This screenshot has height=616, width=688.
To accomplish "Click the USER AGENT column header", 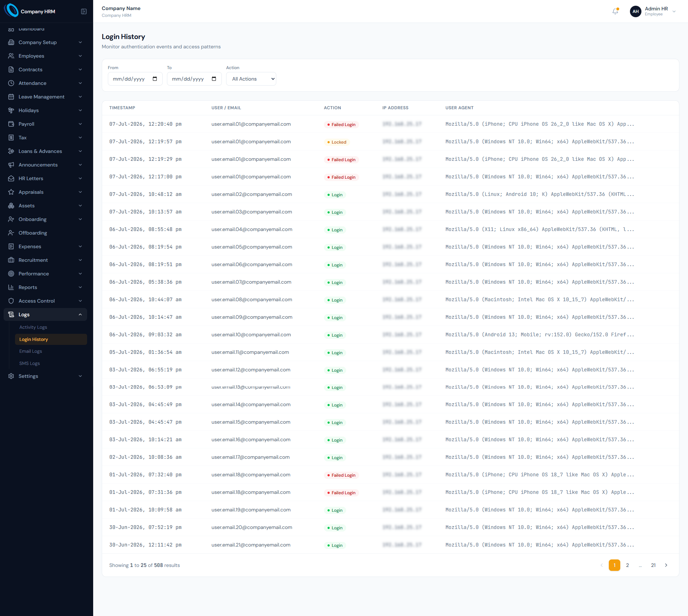I will 459,108.
